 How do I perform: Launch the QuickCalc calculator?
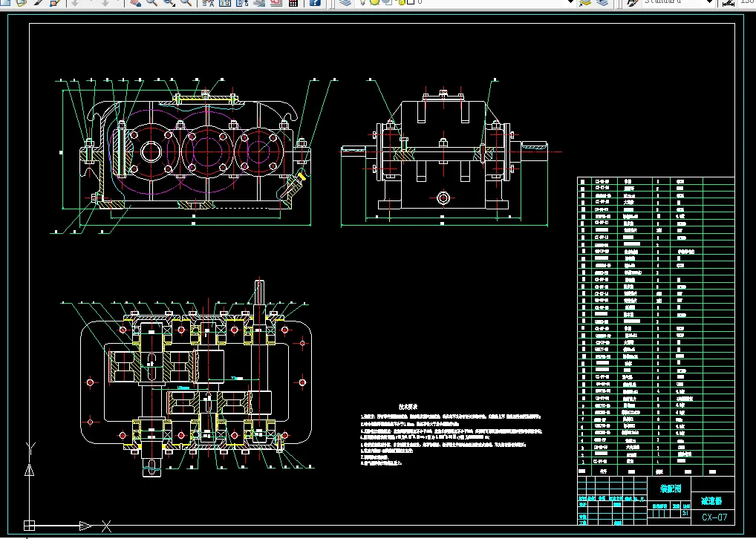point(293,2)
